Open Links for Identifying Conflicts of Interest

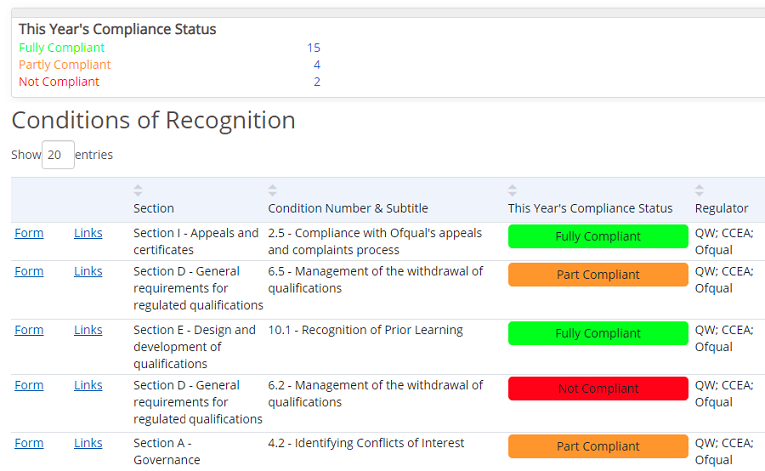[x=88, y=443]
